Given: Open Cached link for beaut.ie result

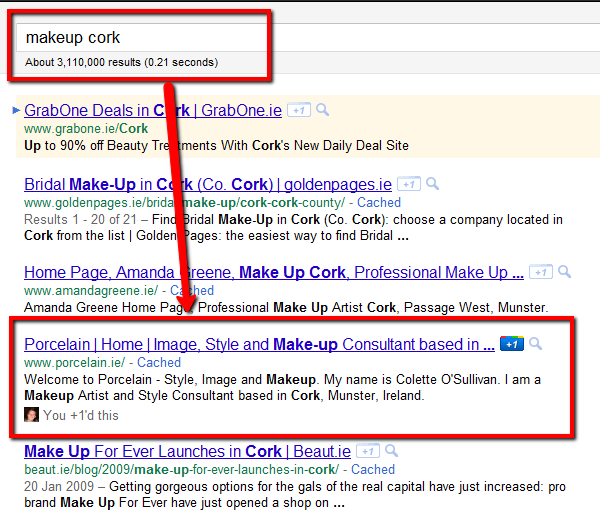Looking at the screenshot, I should click(x=373, y=470).
